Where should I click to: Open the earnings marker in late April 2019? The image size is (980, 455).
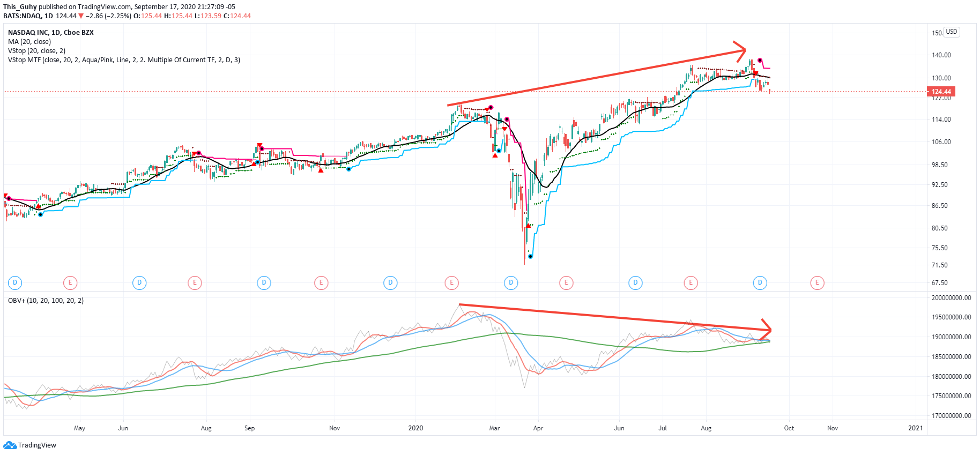coord(70,282)
